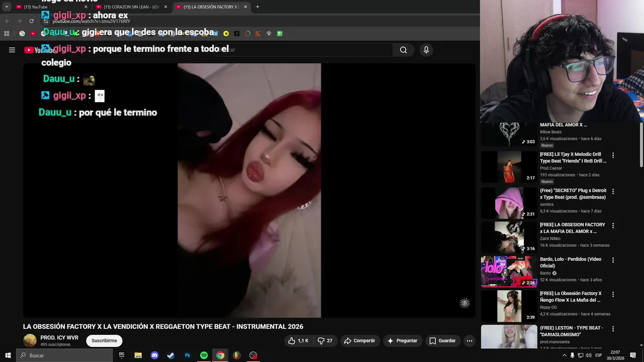Click the YouTube search input field

tap(304, 50)
